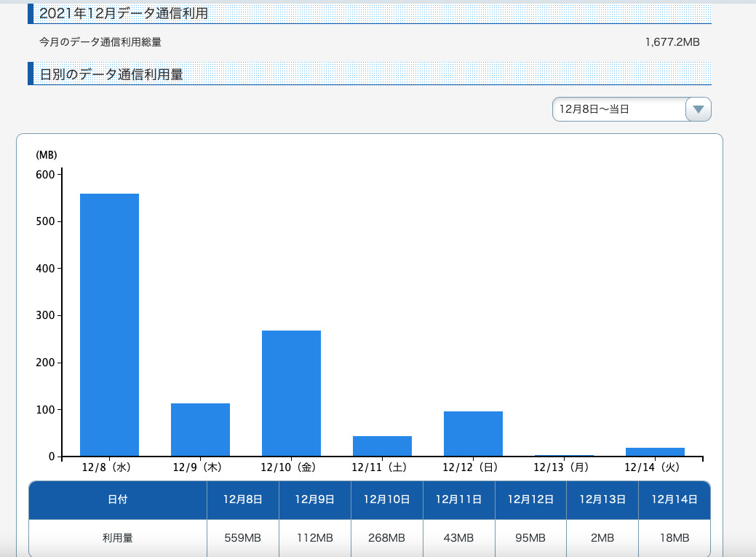
Task: Click the 12/10 (金) usage bar
Action: 291,393
